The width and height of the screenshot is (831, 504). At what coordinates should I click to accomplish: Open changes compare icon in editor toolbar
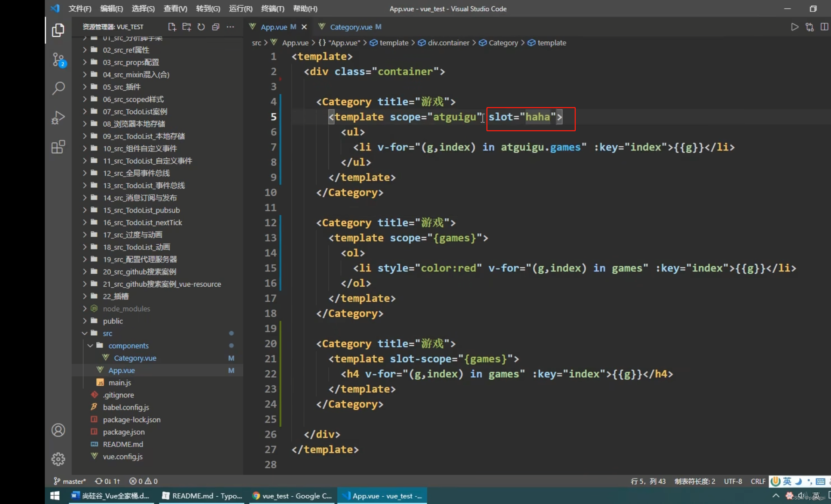(x=810, y=27)
